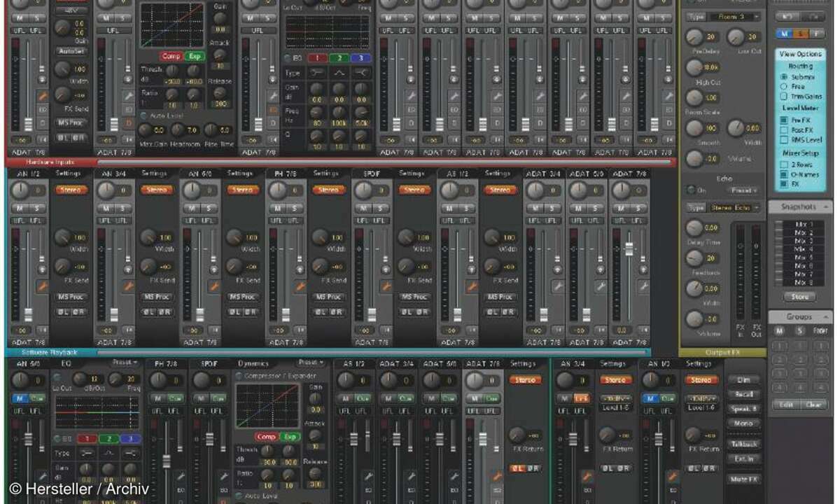The height and width of the screenshot is (504, 840).
Task: Open Settings tab beside Software Playback SPDIF
Action: coord(412,173)
